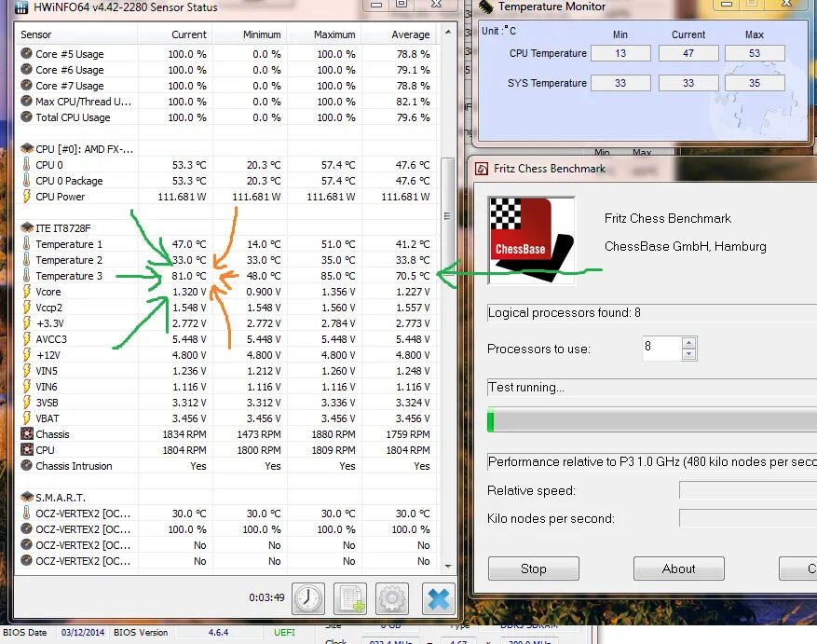This screenshot has height=644, width=817.
Task: Click the Average column header
Action: pos(399,34)
